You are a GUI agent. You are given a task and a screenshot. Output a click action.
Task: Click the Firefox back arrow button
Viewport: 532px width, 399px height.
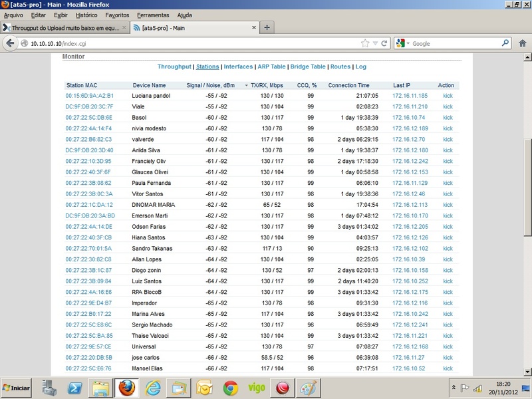10,43
